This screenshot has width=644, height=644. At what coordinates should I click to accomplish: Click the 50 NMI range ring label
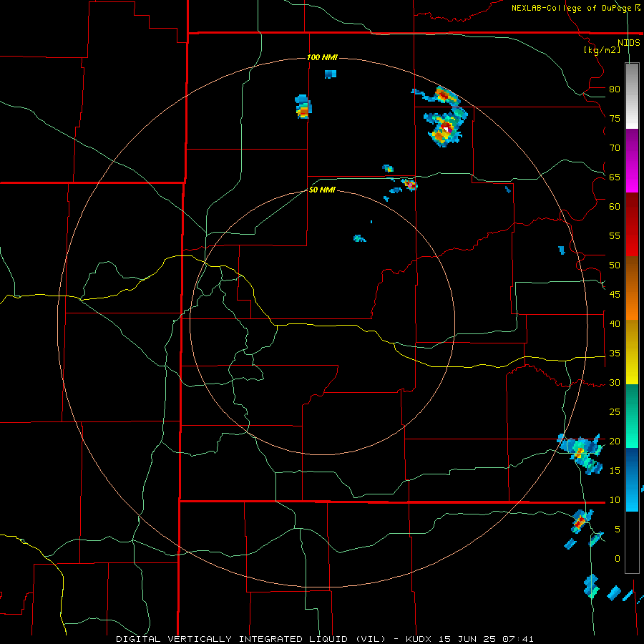pyautogui.click(x=323, y=190)
